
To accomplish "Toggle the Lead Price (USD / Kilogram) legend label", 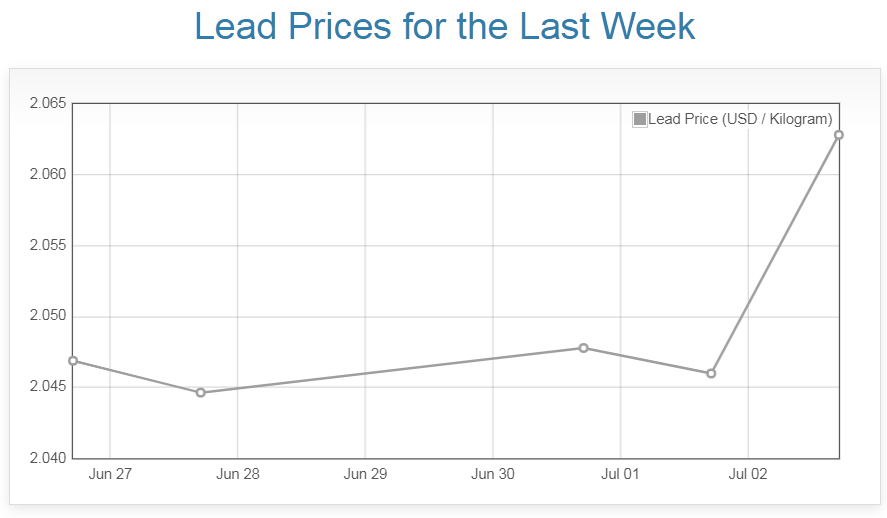I will [740, 120].
